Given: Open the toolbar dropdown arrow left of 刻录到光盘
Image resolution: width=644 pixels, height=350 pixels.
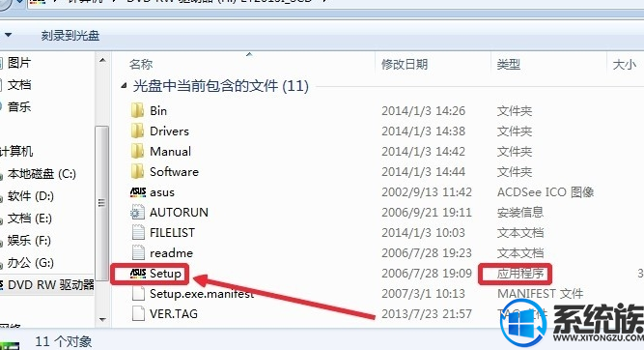Looking at the screenshot, I should pos(8,35).
